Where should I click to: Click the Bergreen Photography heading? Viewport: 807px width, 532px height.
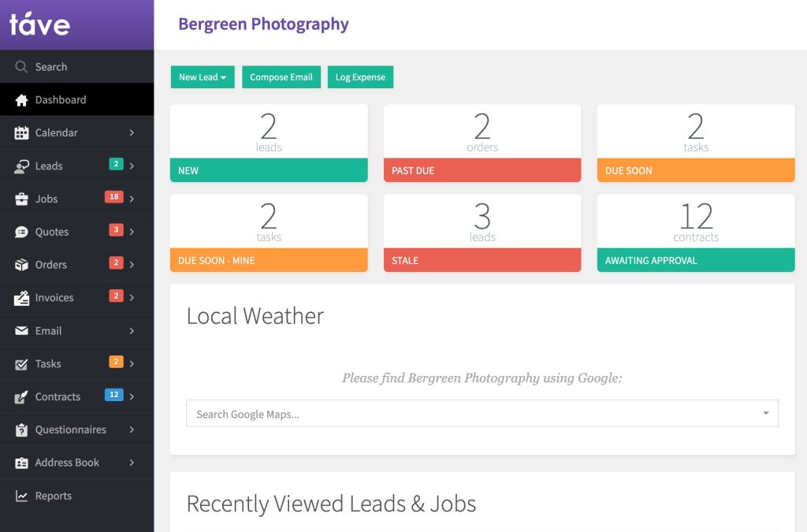263,24
